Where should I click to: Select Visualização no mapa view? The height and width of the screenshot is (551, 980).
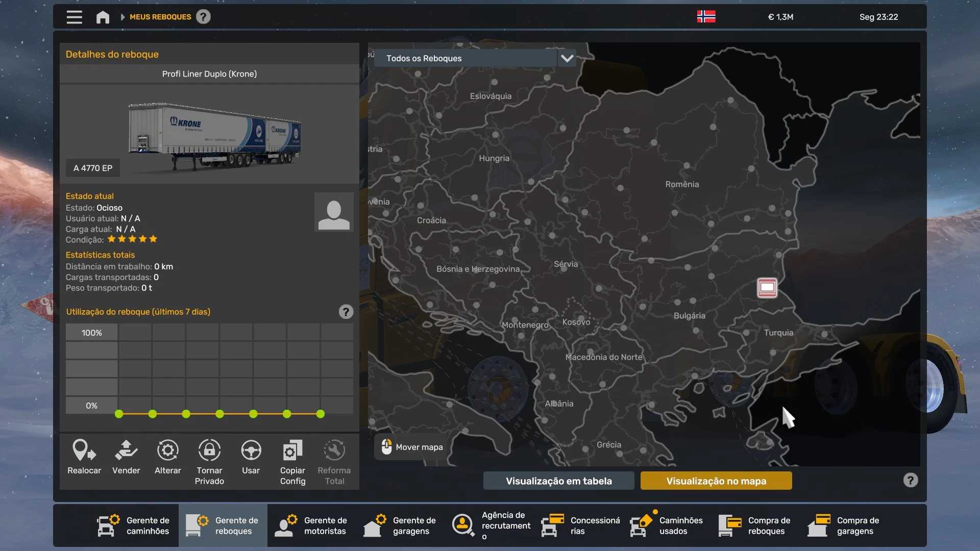click(716, 481)
